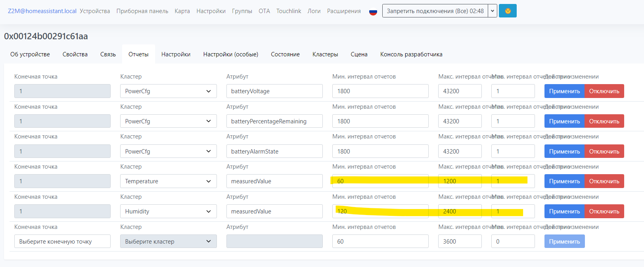Viewport: 644px width, 267px height.
Task: Switch to Кластеры tab
Action: (325, 54)
